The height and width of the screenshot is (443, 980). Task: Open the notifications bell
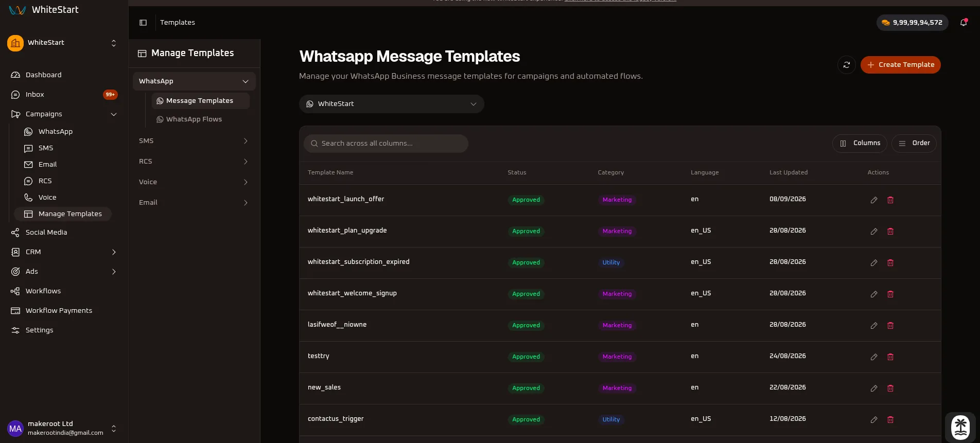click(x=964, y=23)
